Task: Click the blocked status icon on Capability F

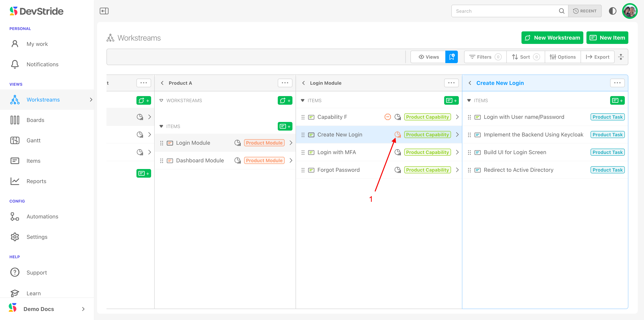Action: coord(388,117)
